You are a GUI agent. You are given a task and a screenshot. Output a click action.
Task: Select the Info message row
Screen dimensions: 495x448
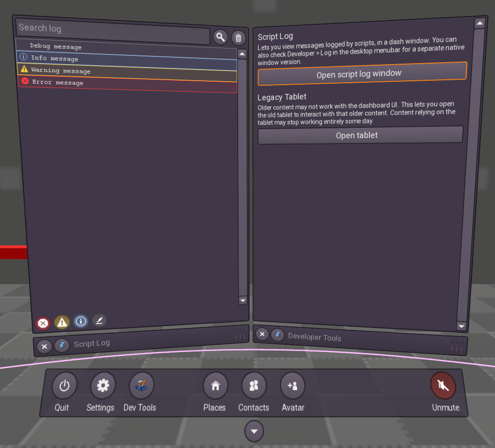point(127,60)
